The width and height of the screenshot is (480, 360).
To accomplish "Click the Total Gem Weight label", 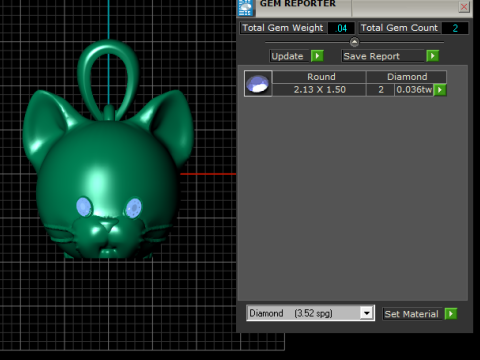I will pyautogui.click(x=283, y=28).
